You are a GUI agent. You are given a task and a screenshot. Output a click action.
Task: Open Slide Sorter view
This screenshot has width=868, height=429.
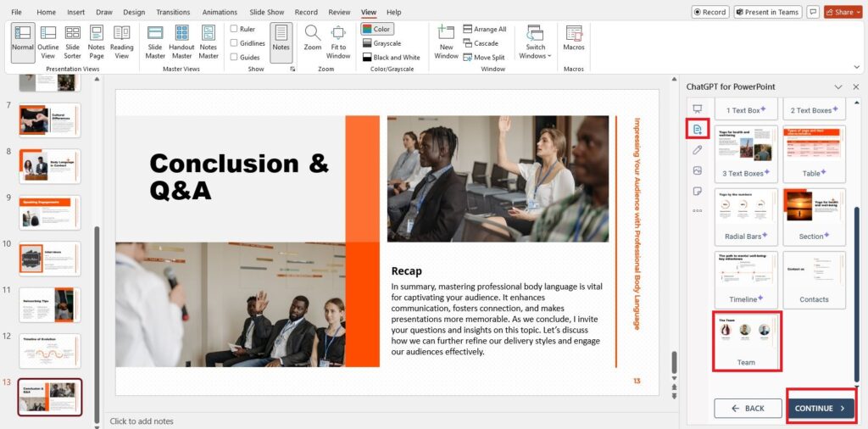73,42
